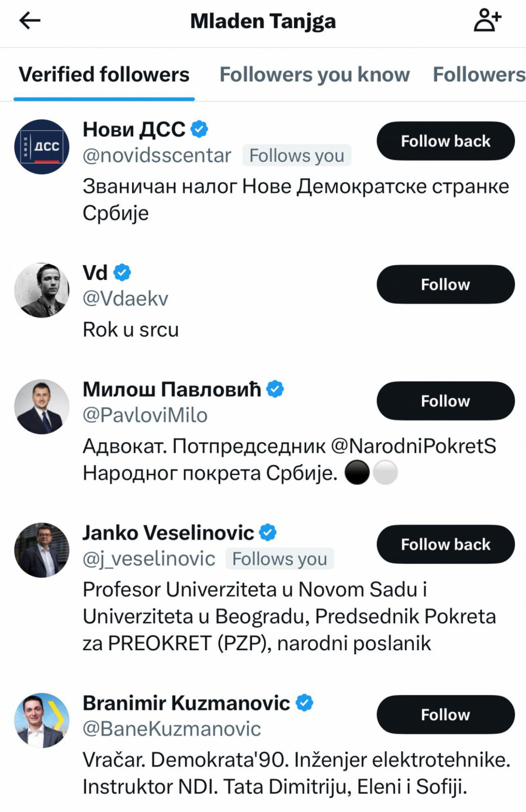
Task: Tap Janko Veselinovic's verified checkmark
Action: [x=268, y=533]
